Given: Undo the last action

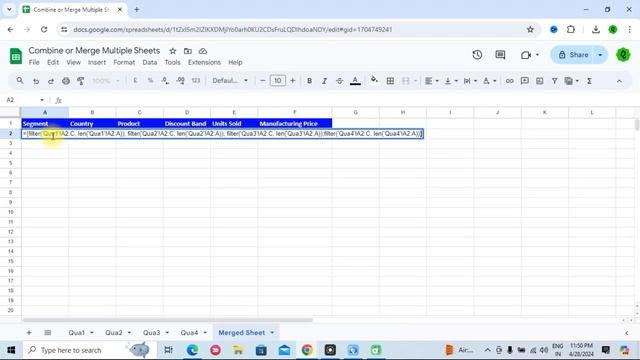Looking at the screenshot, I should [36, 81].
